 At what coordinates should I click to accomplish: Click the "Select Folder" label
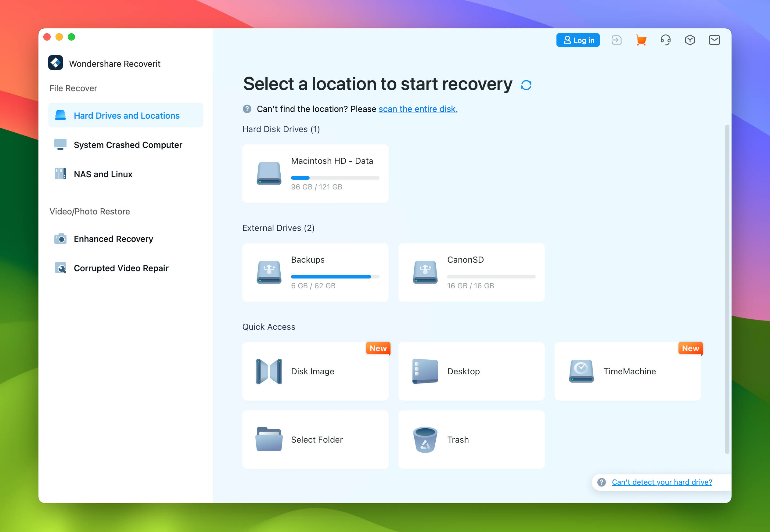pos(317,439)
